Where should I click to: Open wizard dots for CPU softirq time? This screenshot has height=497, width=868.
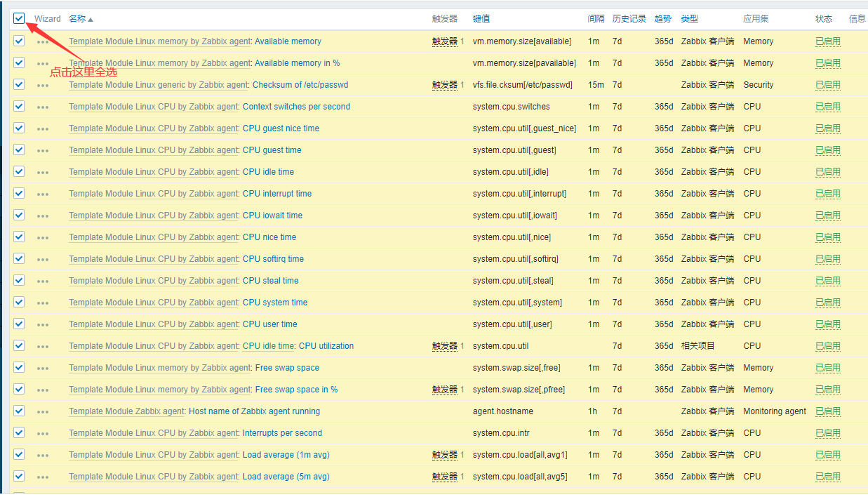click(x=43, y=259)
